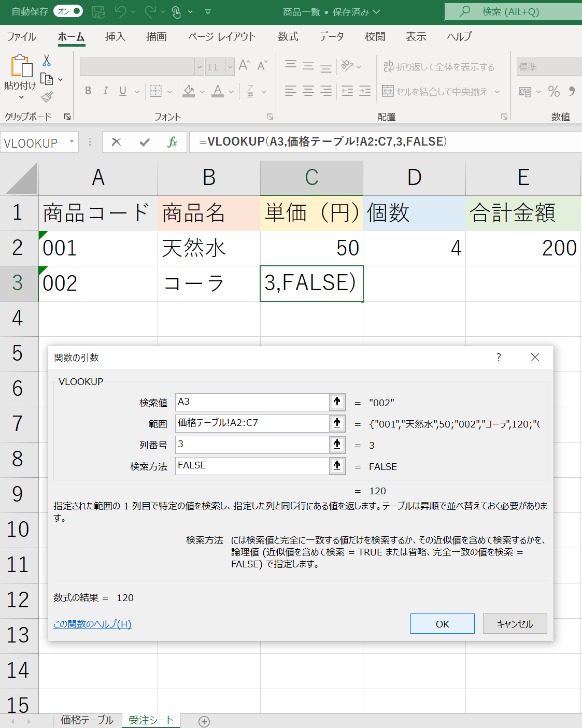Add new sheet with plus icon
582x728 pixels.
coord(204,721)
